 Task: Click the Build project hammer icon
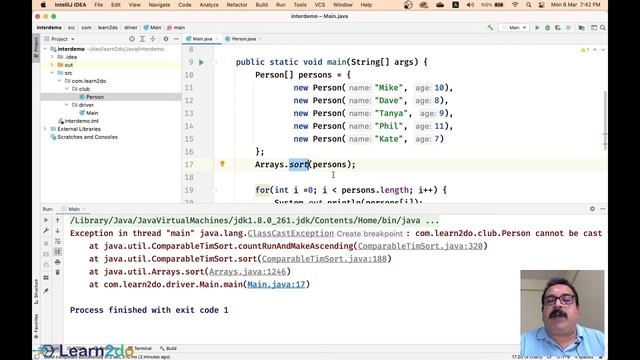(x=490, y=28)
